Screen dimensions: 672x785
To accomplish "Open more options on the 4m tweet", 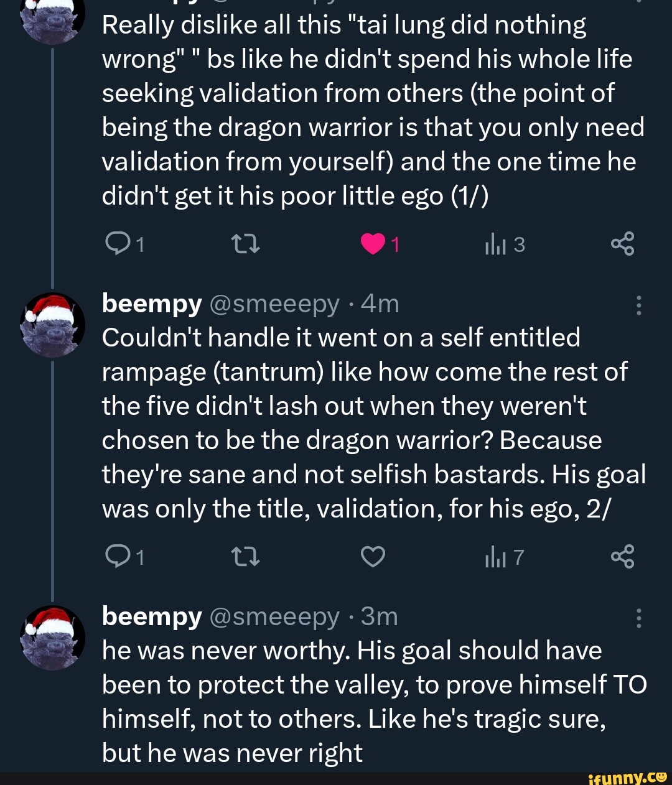I will 638,305.
